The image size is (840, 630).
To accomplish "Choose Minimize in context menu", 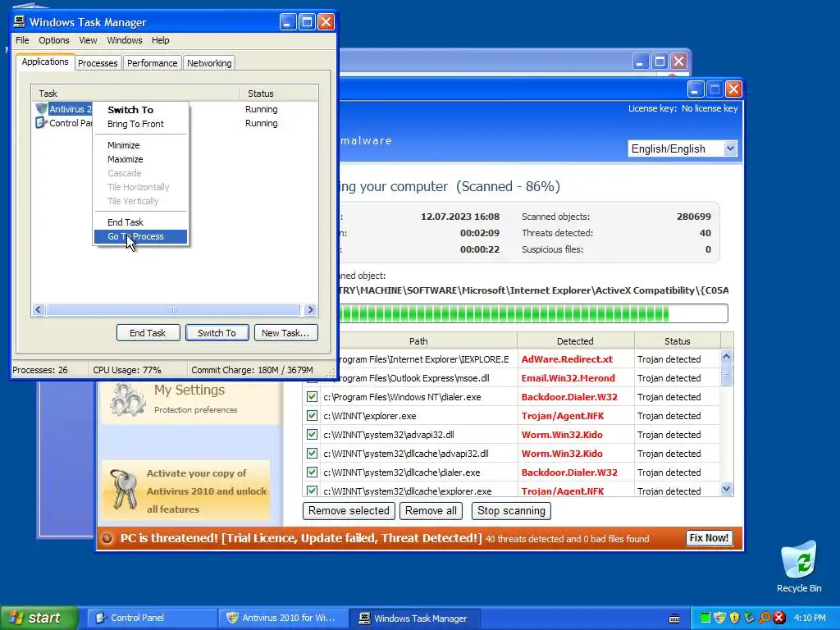I will click(140, 145).
